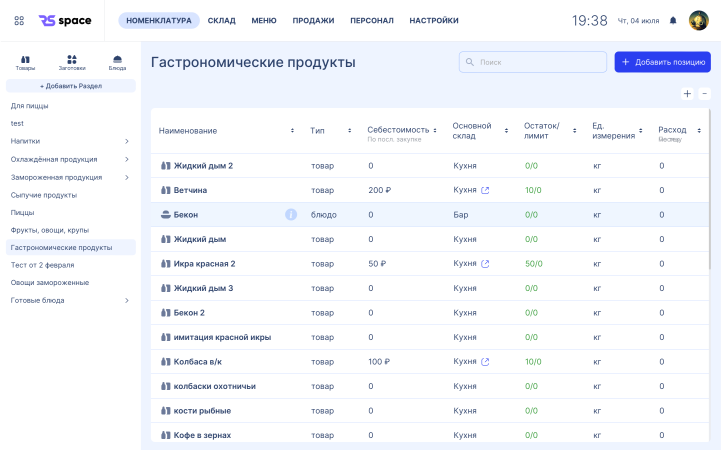The image size is (721, 450).
Task: Click the notification bell icon
Action: 672,20
